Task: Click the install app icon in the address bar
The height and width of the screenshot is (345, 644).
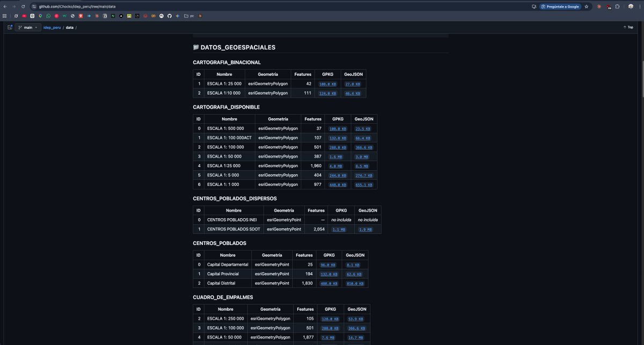Action: [x=534, y=6]
